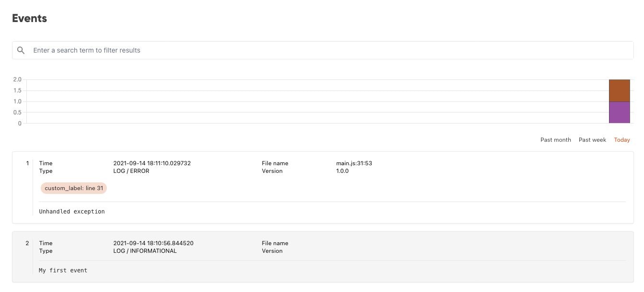Click the 0.5 y-axis label
This screenshot has width=644, height=292.
click(17, 112)
